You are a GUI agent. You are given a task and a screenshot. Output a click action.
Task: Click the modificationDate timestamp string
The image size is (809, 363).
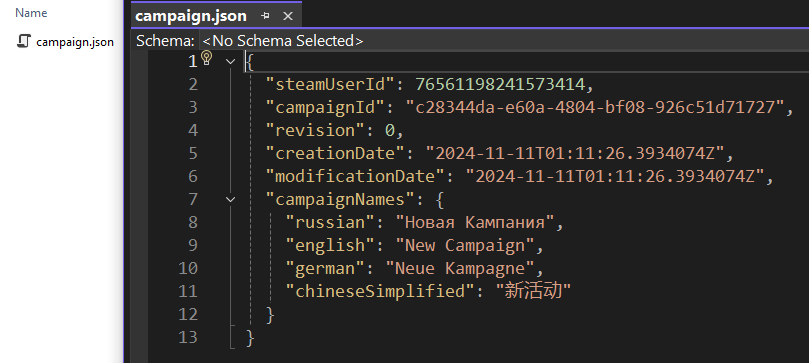(614, 176)
